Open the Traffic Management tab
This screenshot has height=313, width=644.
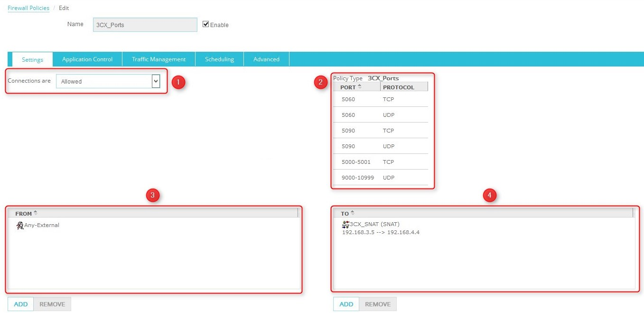pos(159,59)
